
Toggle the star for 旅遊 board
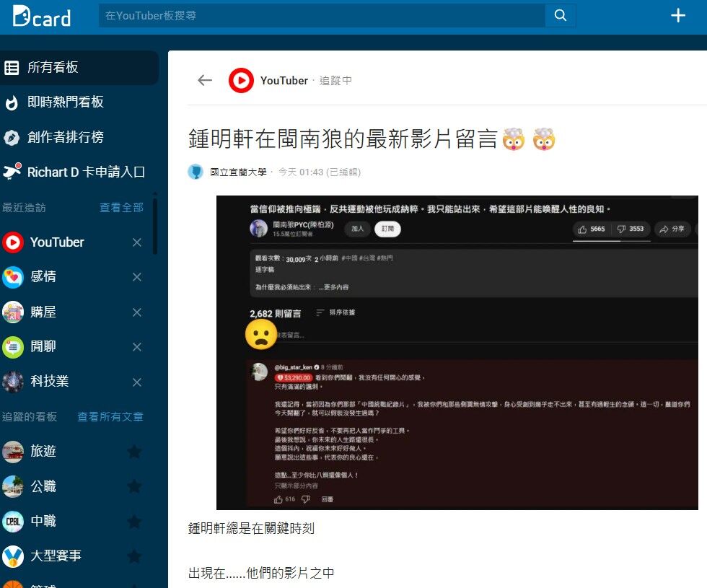click(134, 452)
